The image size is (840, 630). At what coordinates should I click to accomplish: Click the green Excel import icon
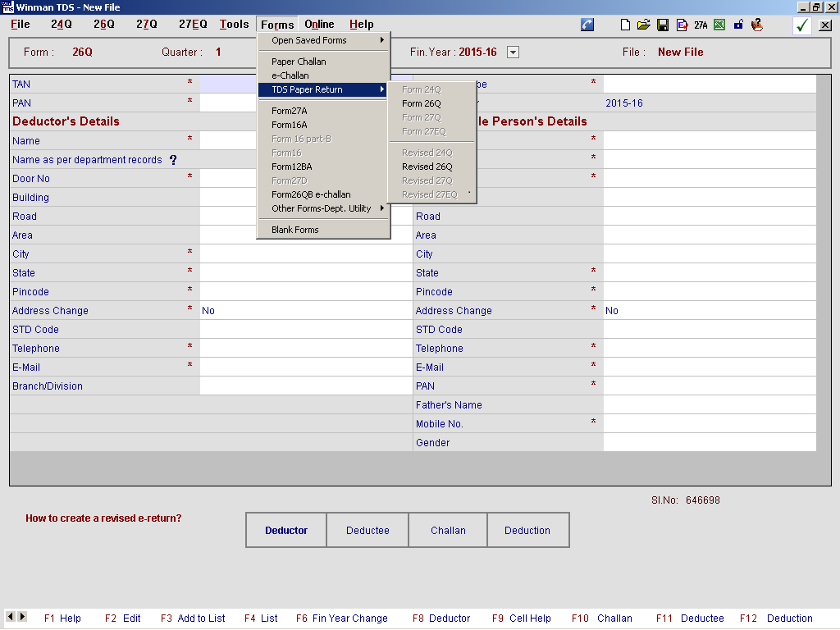[x=719, y=25]
